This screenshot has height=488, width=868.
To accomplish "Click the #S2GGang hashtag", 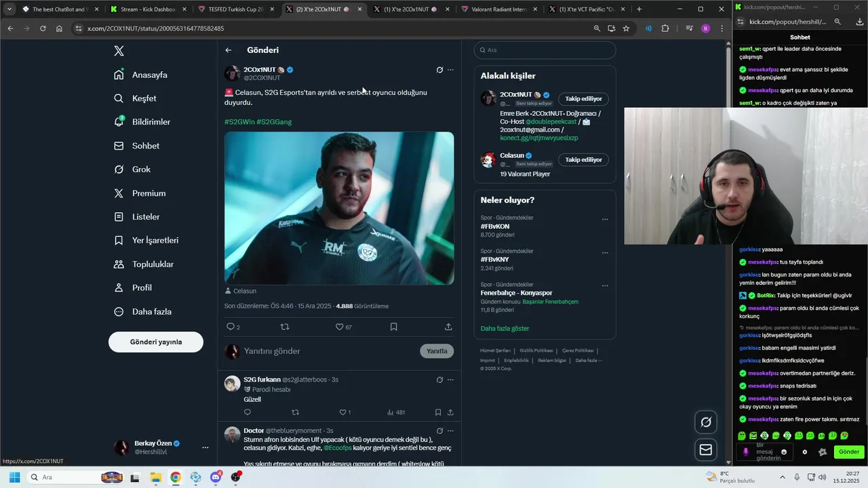I will coord(274,122).
